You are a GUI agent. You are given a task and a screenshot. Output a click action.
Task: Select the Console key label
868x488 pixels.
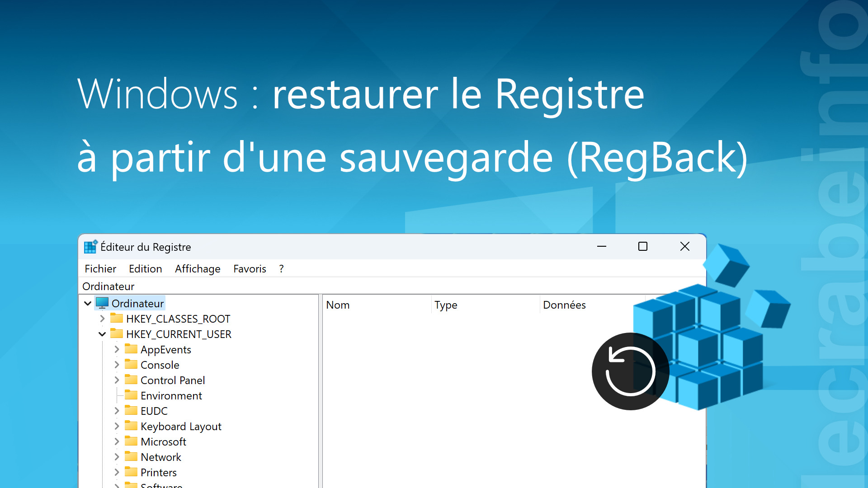[x=160, y=365]
